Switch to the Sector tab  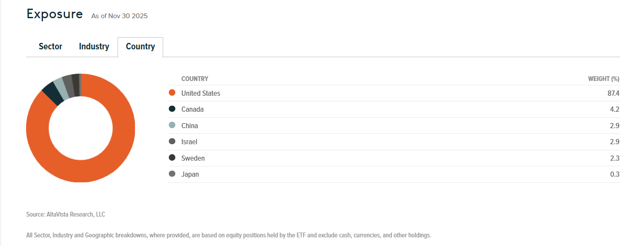pos(50,47)
